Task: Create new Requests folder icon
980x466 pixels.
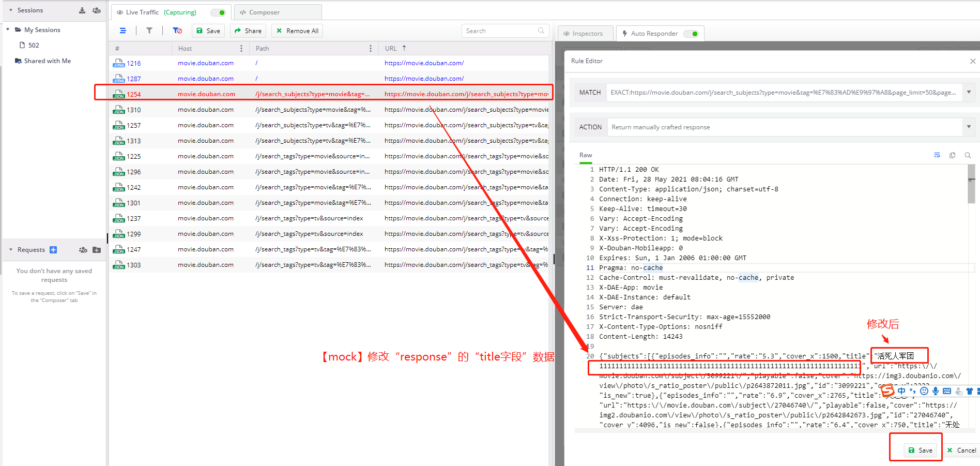Action: pos(97,250)
